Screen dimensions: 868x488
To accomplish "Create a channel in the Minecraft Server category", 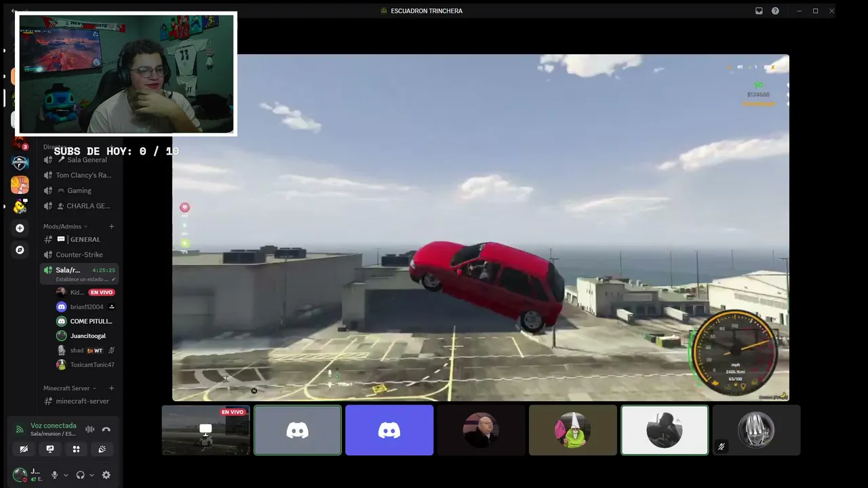I will point(112,388).
